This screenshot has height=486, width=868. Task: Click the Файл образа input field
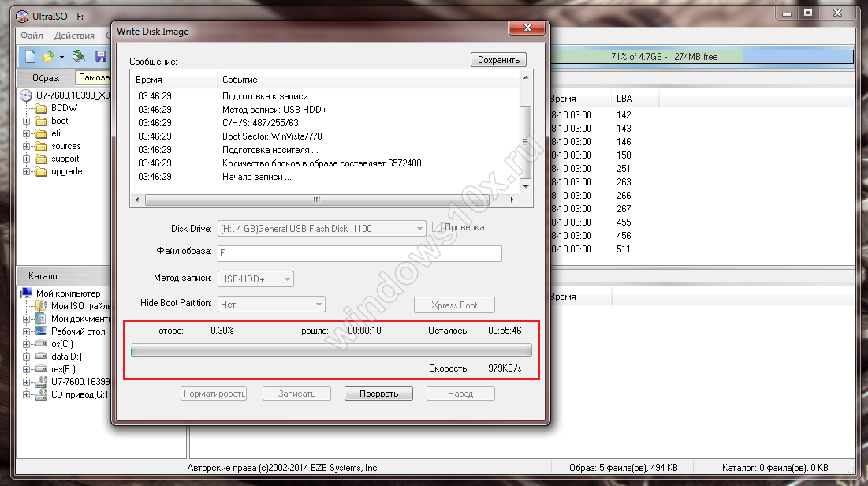359,253
